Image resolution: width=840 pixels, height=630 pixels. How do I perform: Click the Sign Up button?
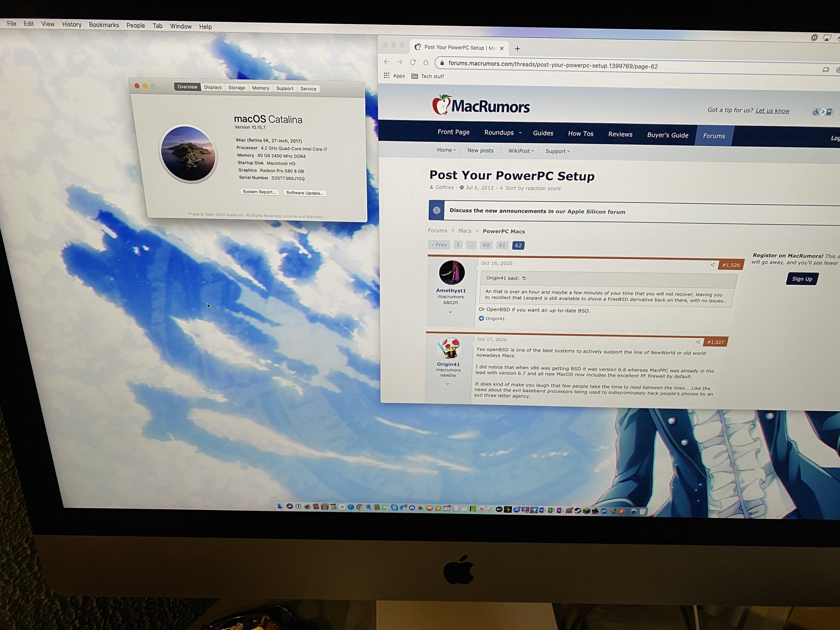802,279
